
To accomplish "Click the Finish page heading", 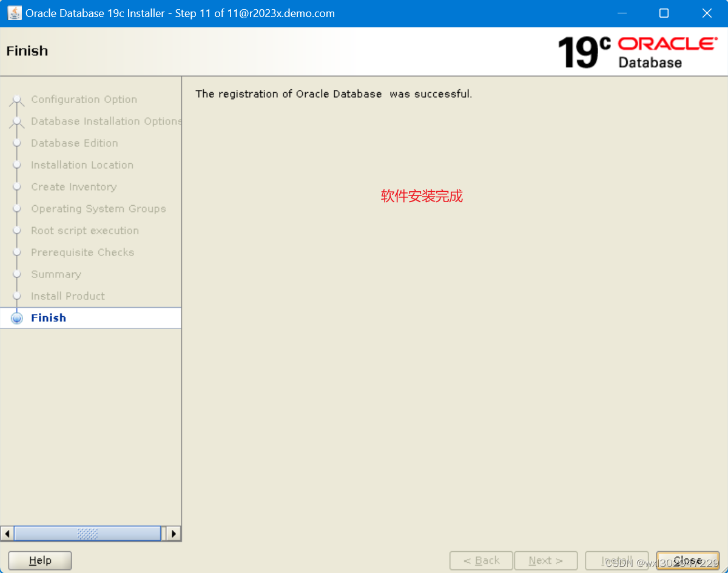I will pos(27,51).
